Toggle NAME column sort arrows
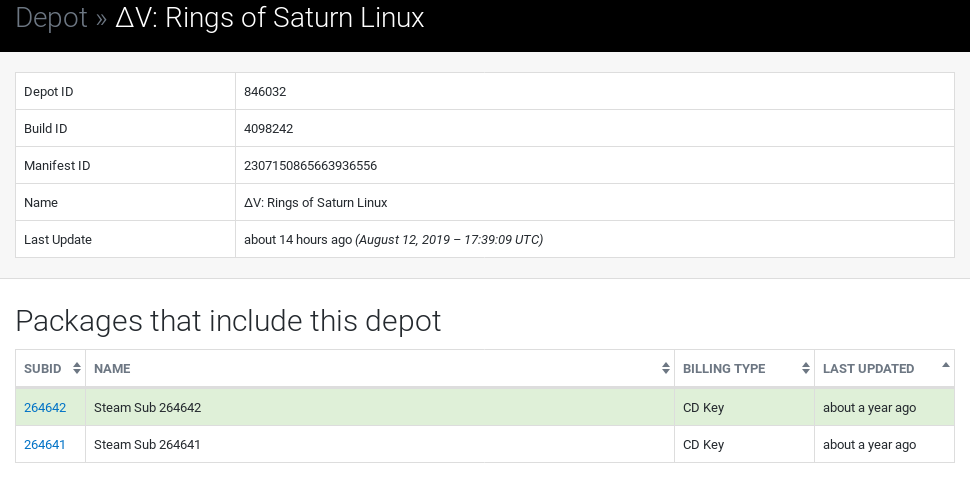Viewport: 970px width, 485px height. (x=666, y=368)
